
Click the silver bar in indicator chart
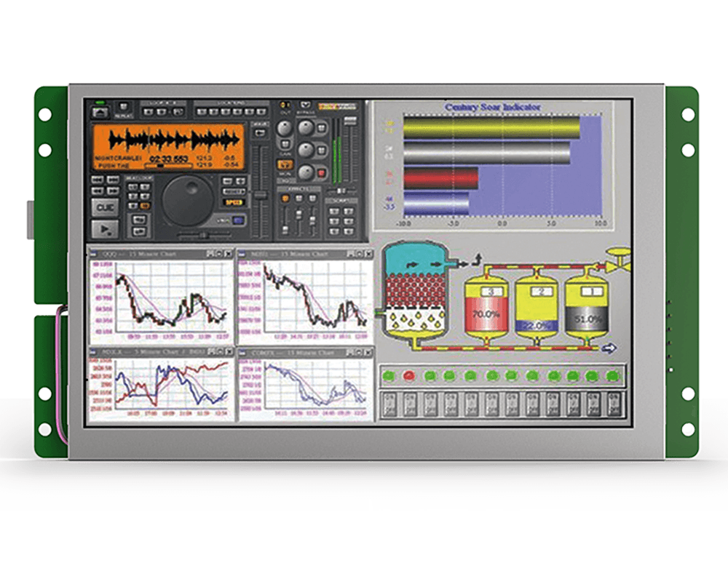coord(487,153)
